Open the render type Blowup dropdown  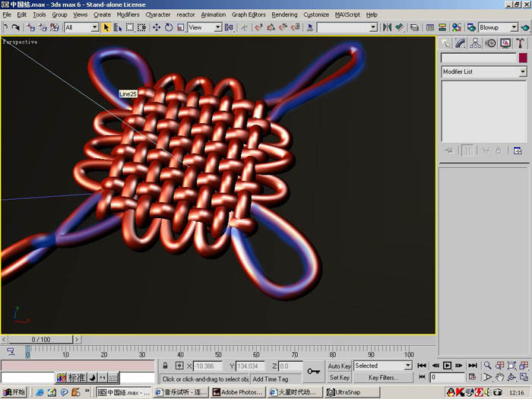[x=498, y=27]
